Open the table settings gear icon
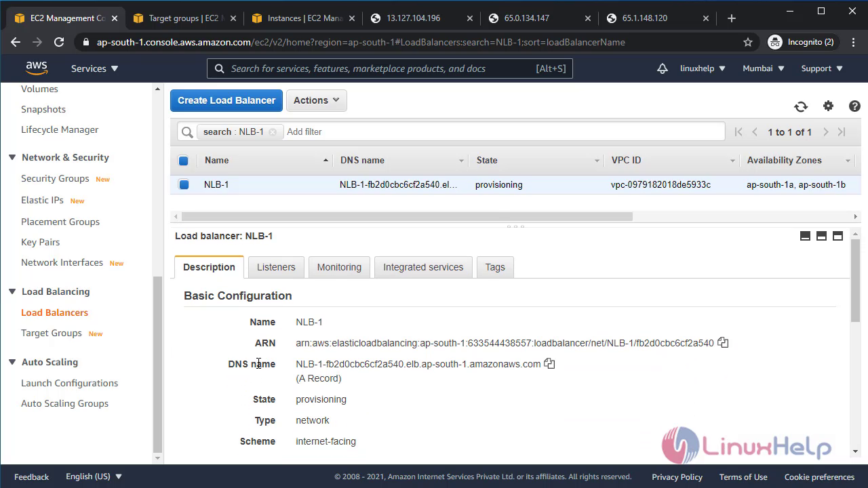 click(828, 106)
